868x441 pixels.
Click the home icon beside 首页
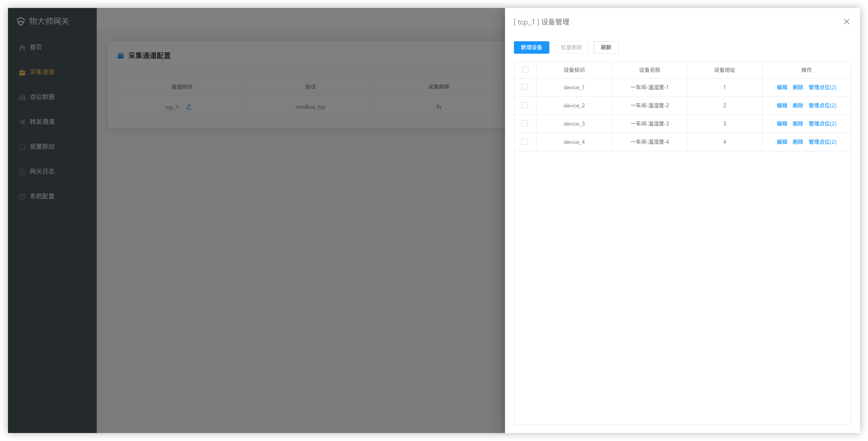point(22,47)
